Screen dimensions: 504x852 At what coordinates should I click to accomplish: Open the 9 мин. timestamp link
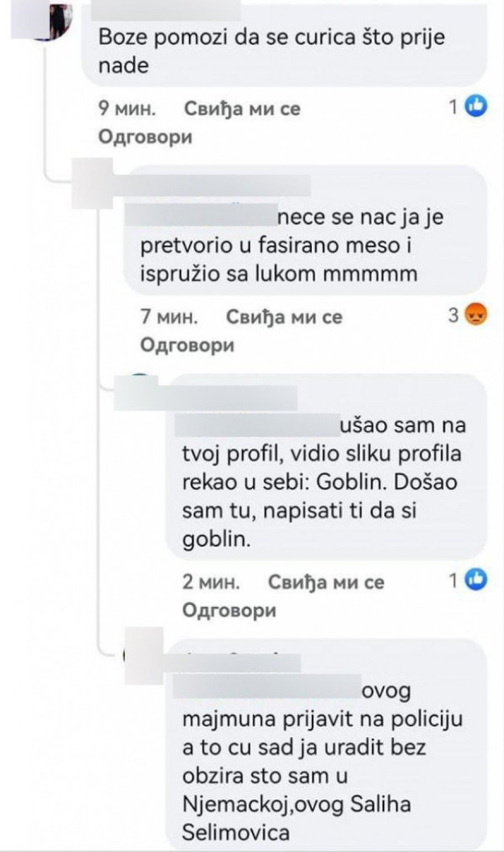127,108
